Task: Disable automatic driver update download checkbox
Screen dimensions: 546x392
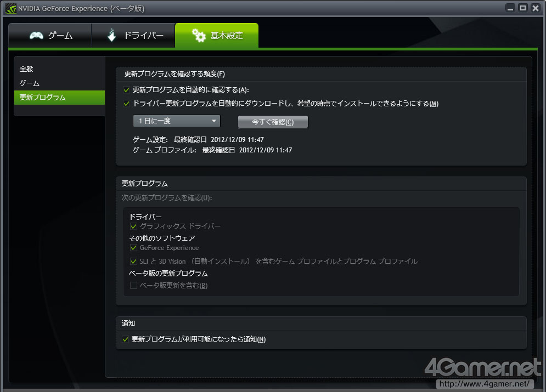Action: [x=126, y=104]
